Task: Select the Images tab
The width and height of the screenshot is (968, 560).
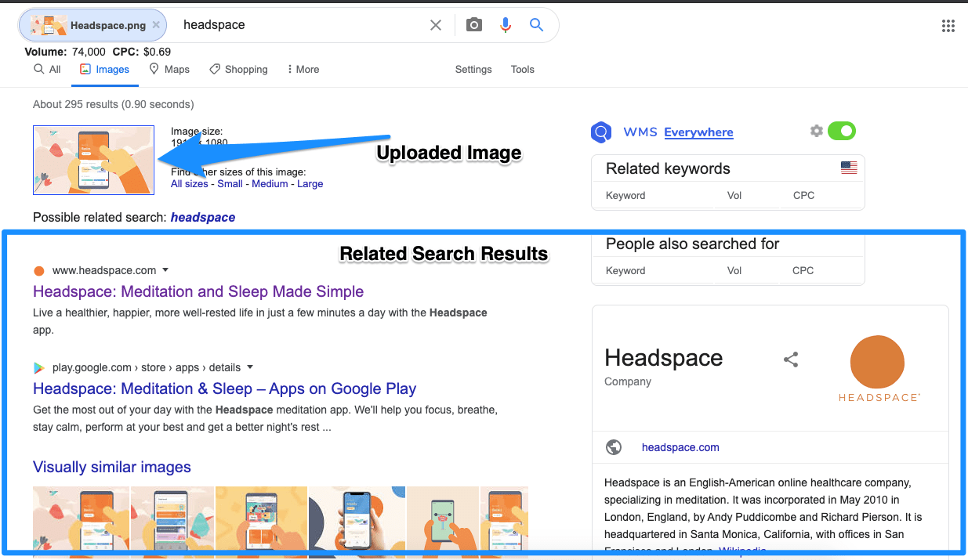Action: click(x=104, y=69)
